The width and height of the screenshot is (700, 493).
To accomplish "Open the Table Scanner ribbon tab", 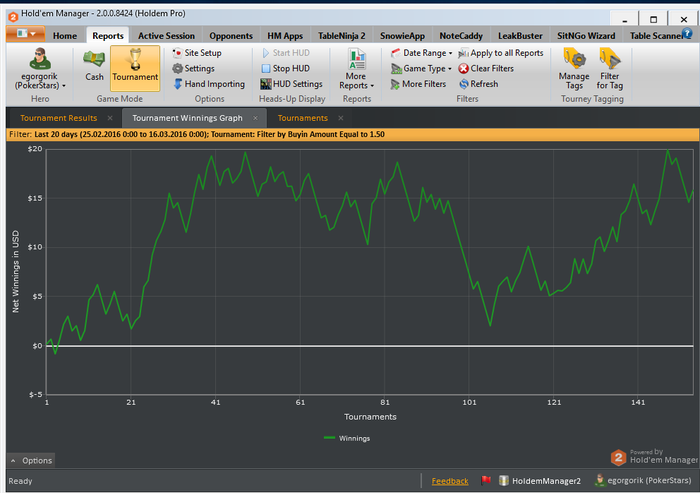I will click(x=655, y=36).
